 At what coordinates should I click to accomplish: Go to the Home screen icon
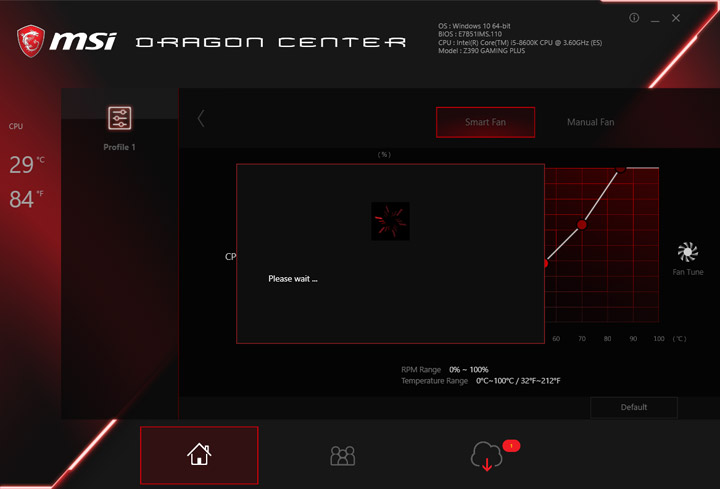199,455
